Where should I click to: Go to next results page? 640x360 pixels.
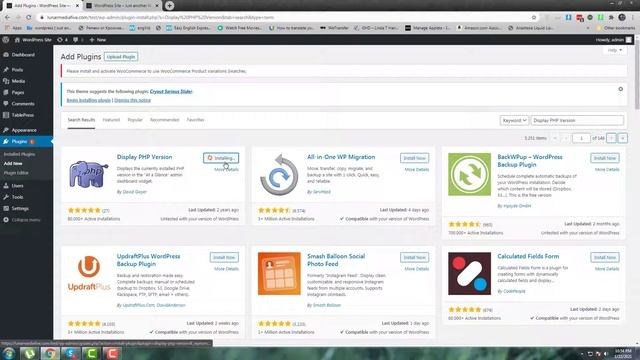pyautogui.click(x=611, y=138)
